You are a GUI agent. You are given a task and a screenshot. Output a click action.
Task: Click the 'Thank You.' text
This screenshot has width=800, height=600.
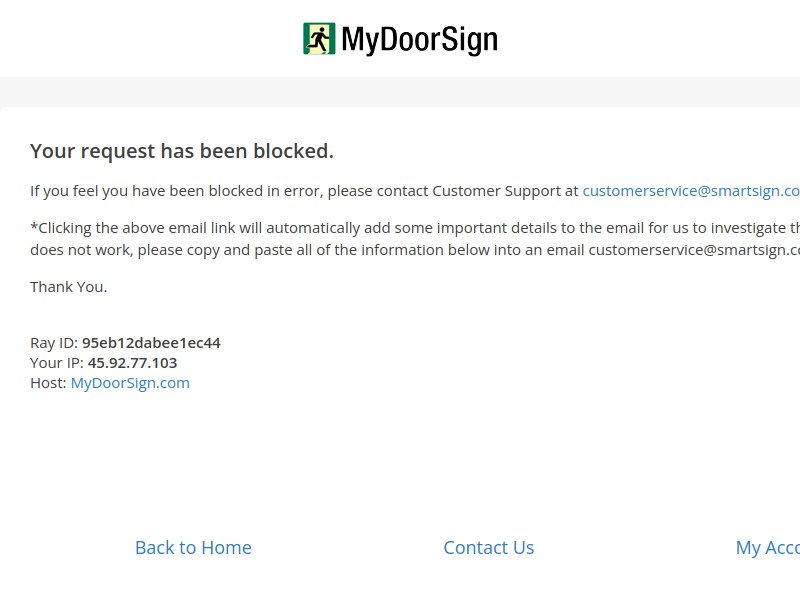tap(69, 287)
